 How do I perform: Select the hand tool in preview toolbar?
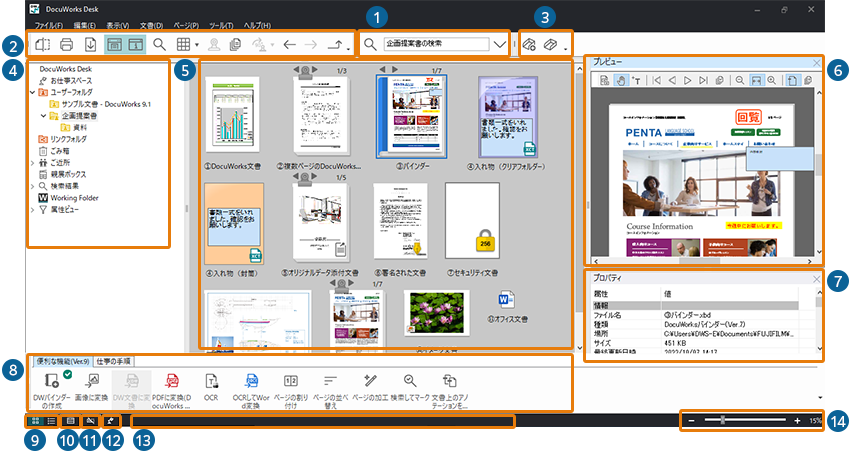pos(620,81)
